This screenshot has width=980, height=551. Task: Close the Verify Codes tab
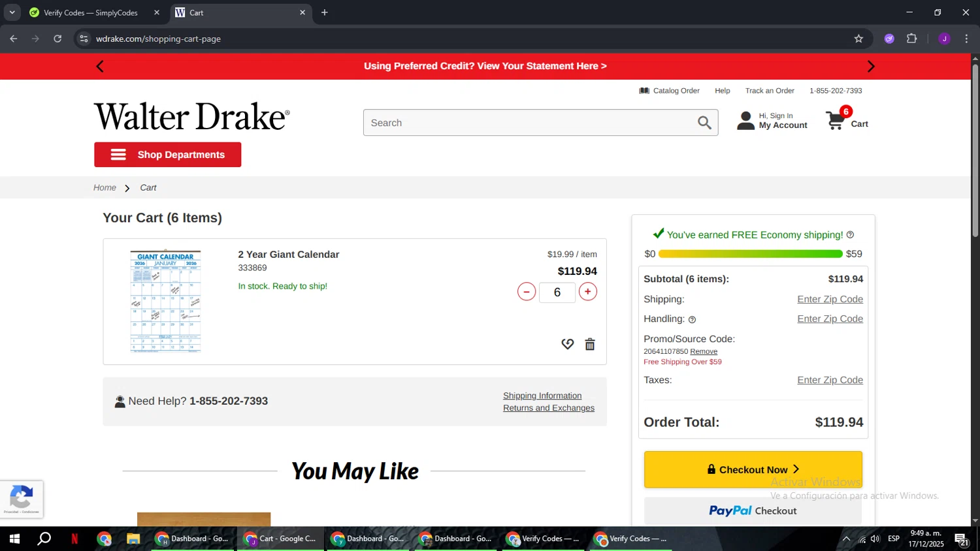click(x=157, y=12)
